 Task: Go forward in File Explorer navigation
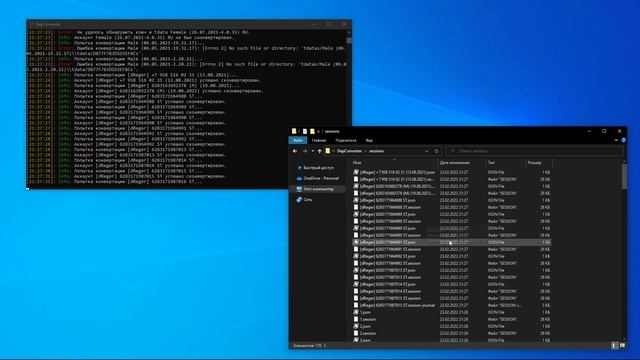click(x=304, y=151)
